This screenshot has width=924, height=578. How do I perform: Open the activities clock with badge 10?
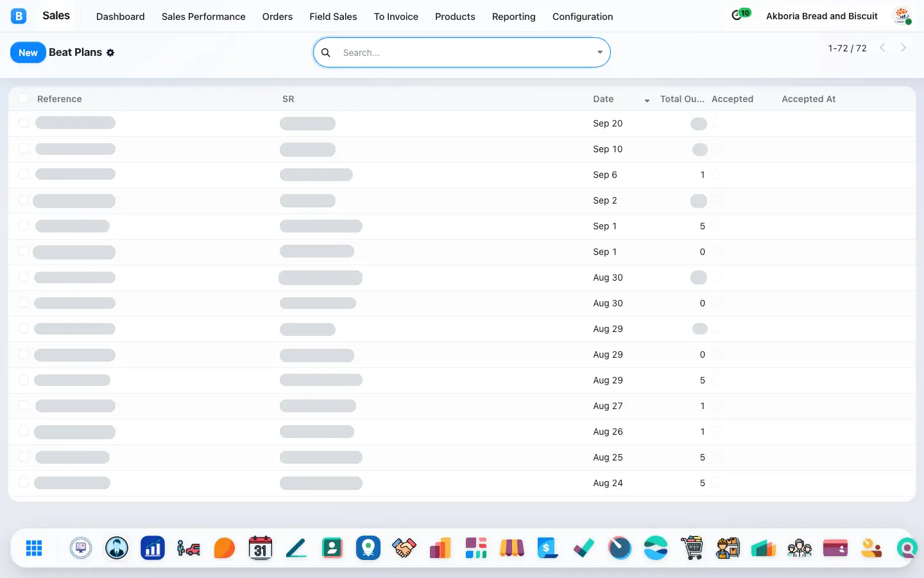740,15
